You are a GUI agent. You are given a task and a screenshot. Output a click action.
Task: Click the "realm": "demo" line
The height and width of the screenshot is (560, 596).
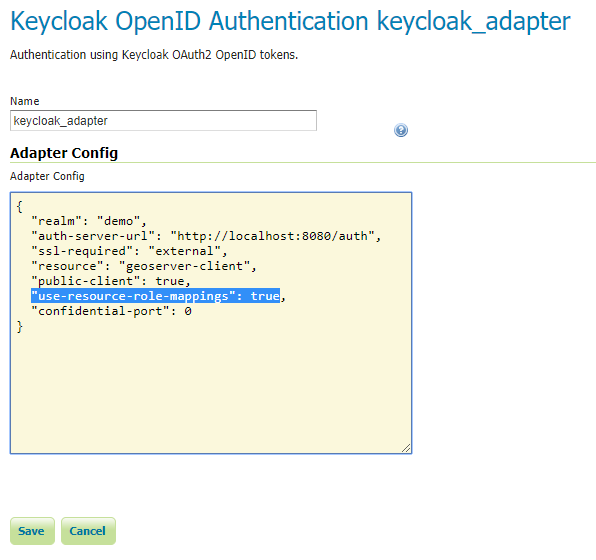[x=89, y=221]
